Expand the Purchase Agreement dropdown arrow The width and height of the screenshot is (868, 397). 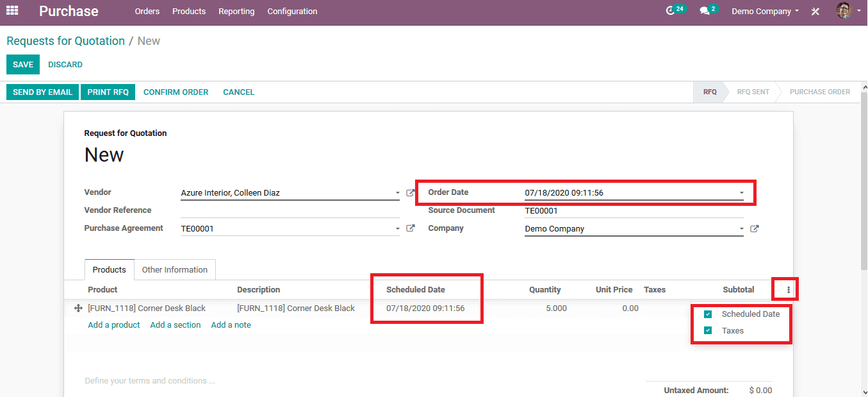tap(397, 228)
